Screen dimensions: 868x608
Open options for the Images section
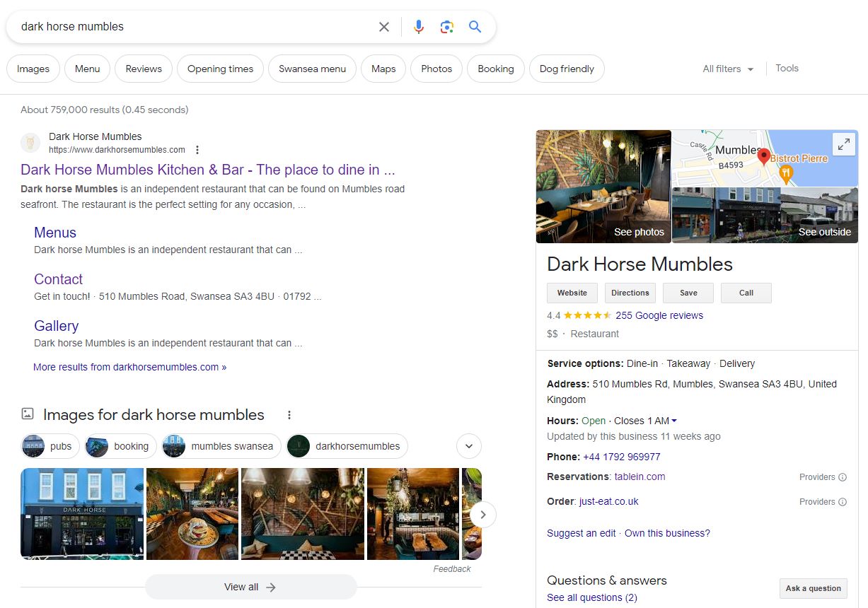pyautogui.click(x=289, y=415)
